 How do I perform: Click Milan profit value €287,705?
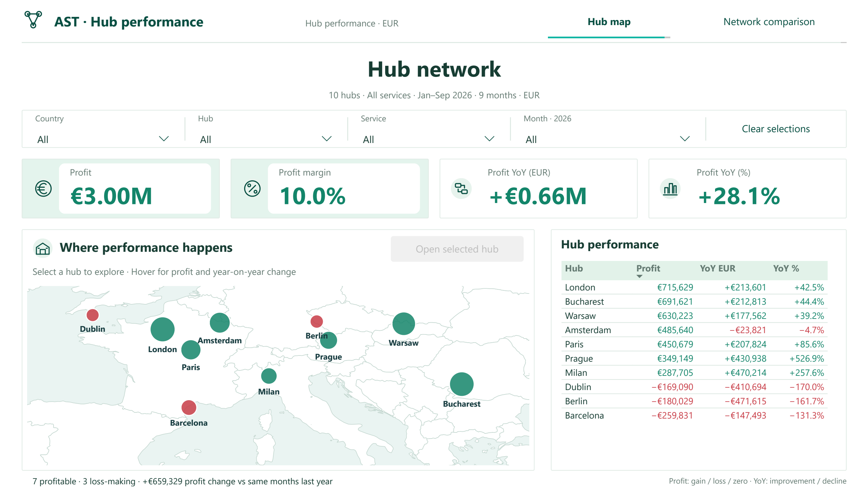click(x=675, y=373)
